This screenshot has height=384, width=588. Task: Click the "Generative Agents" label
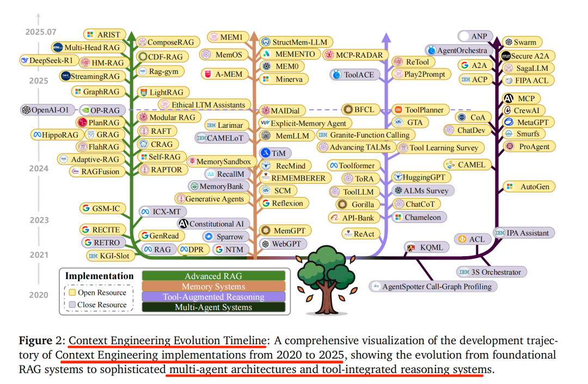pyautogui.click(x=212, y=199)
